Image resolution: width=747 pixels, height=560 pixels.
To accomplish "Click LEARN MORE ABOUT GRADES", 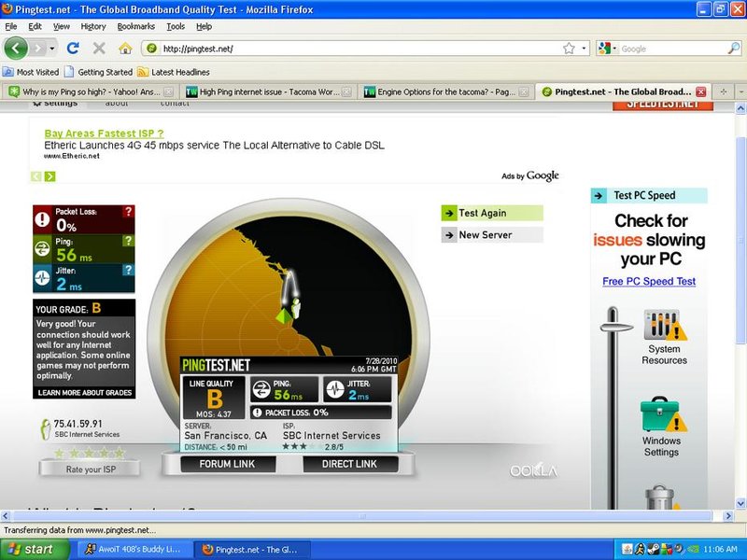I will tap(85, 393).
